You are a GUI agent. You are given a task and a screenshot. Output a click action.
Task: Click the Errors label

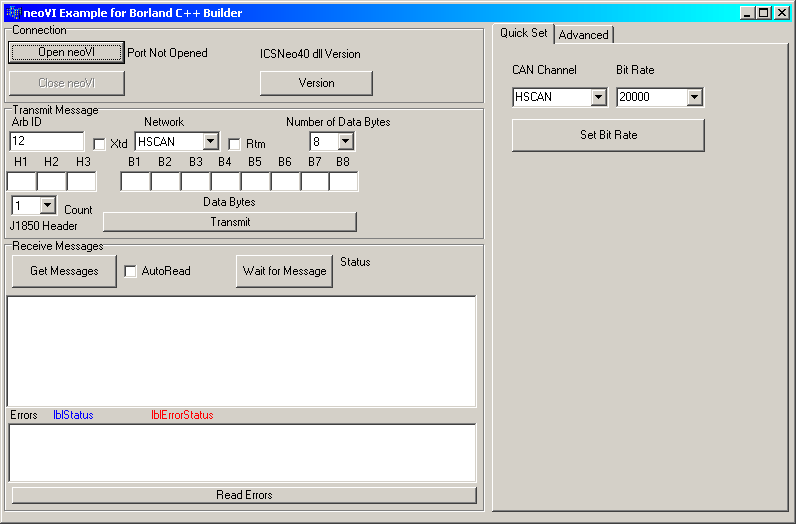pyautogui.click(x=24, y=415)
